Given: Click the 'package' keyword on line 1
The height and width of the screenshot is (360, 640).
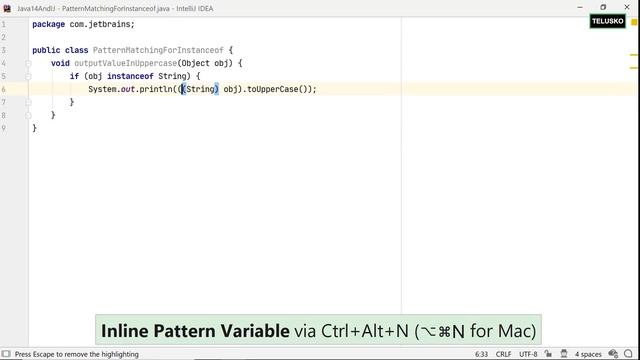Looking at the screenshot, I should [x=49, y=24].
